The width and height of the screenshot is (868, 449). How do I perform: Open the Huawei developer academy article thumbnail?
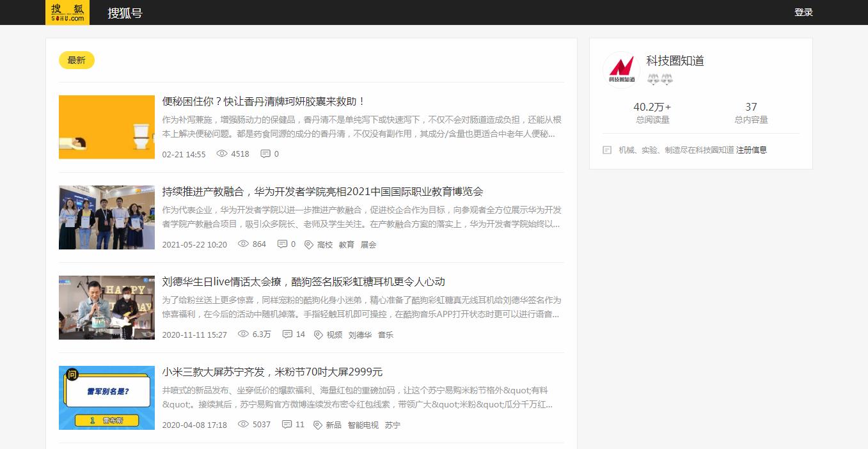click(107, 217)
